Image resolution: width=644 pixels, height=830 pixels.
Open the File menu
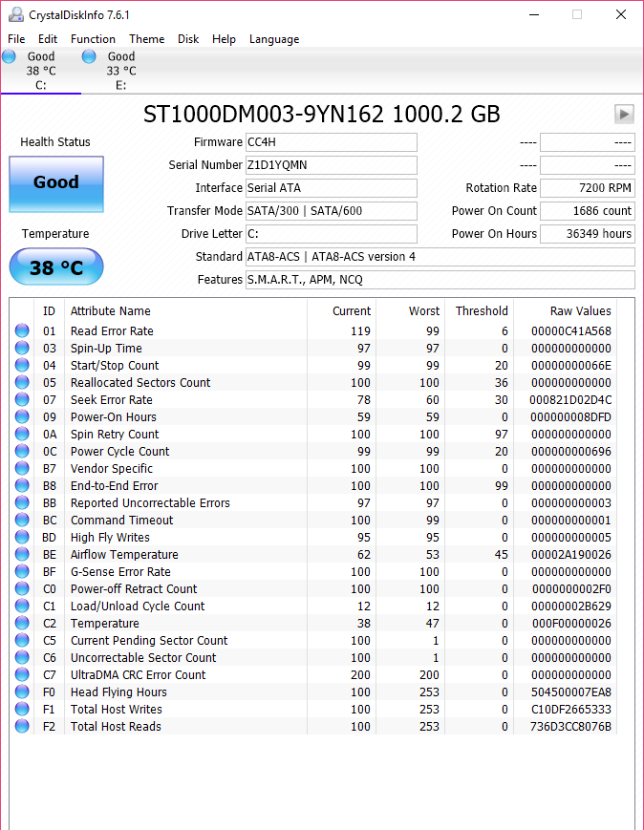(x=16, y=39)
